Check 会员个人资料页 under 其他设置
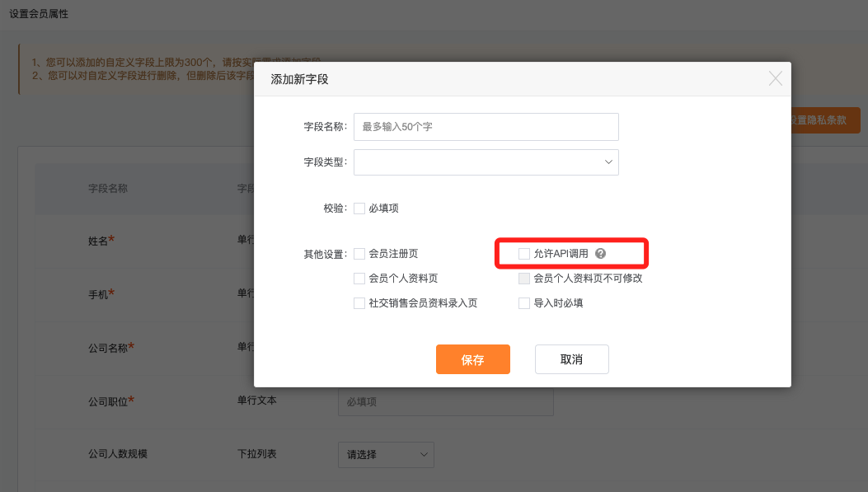The width and height of the screenshot is (868, 492). point(359,278)
